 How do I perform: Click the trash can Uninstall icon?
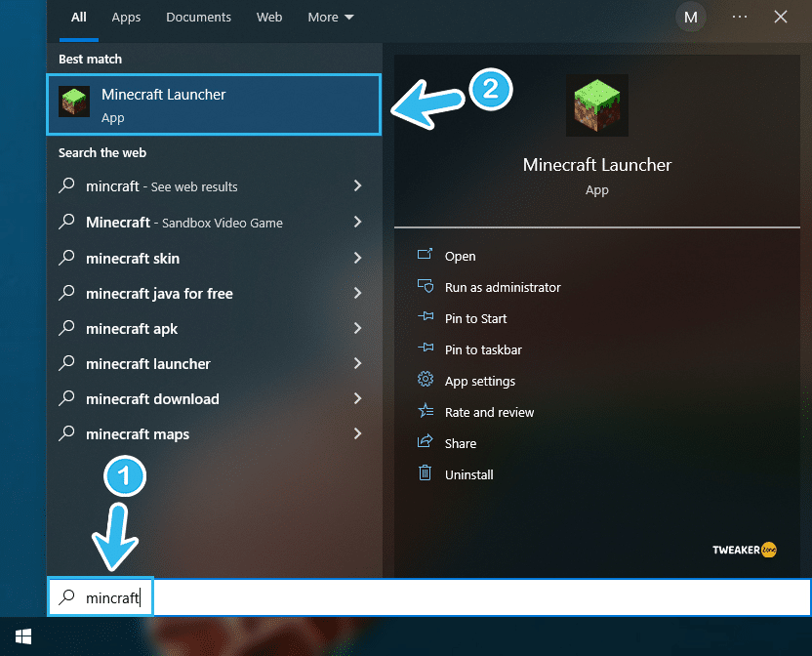click(x=425, y=472)
